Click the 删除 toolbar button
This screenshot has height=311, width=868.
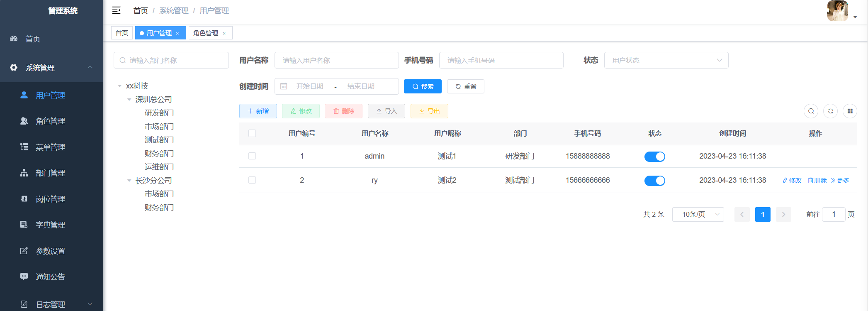coord(343,111)
